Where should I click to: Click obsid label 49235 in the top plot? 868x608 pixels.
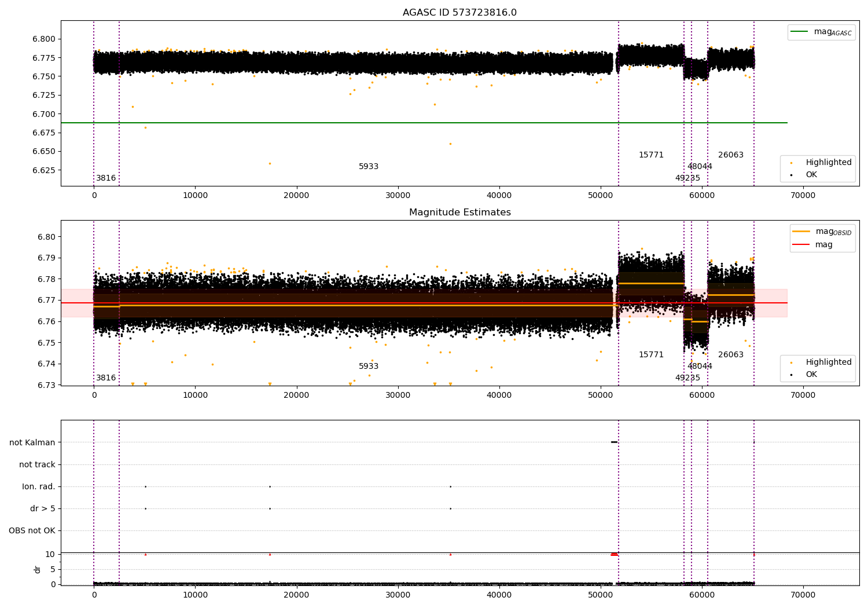tap(687, 178)
